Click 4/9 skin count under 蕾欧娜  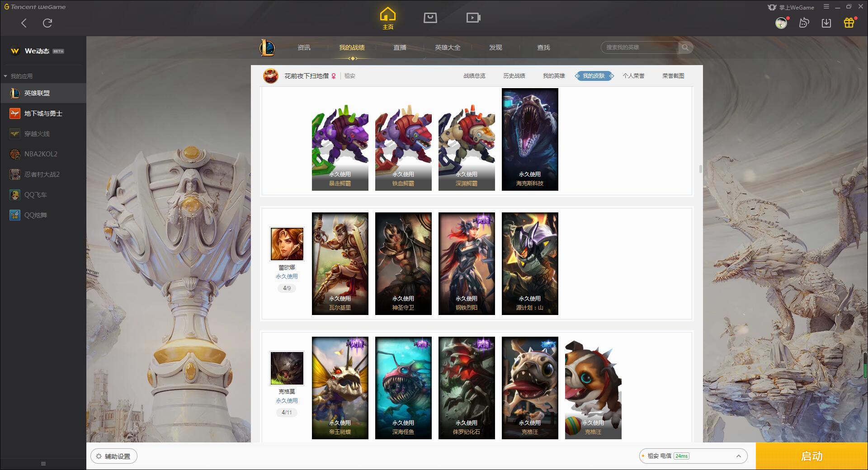(287, 288)
